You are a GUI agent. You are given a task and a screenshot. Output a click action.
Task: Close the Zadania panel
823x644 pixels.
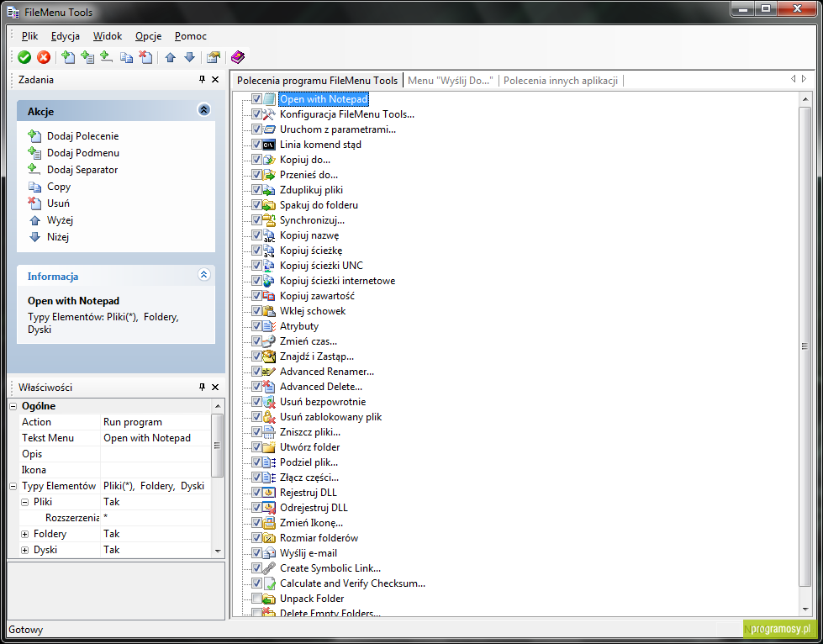click(x=215, y=79)
